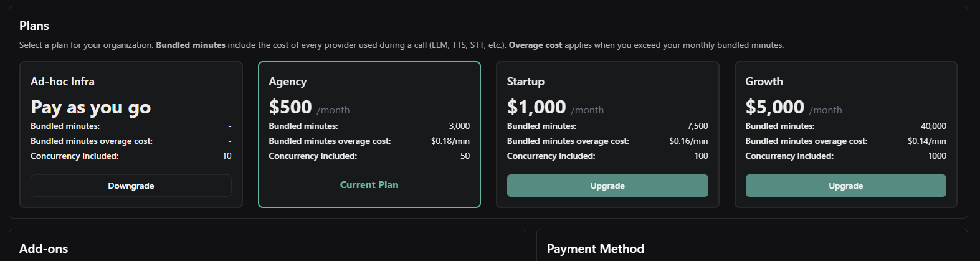Click the Current Plan label on Agency
The width and height of the screenshot is (980, 261).
369,185
